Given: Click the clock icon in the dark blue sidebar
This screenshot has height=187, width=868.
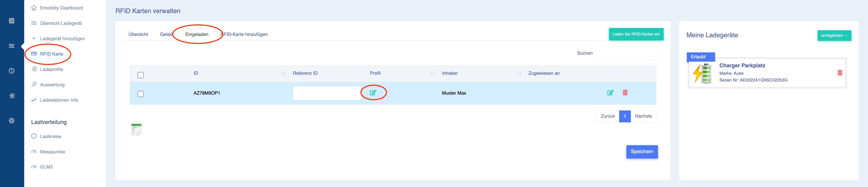Looking at the screenshot, I should 12,71.
